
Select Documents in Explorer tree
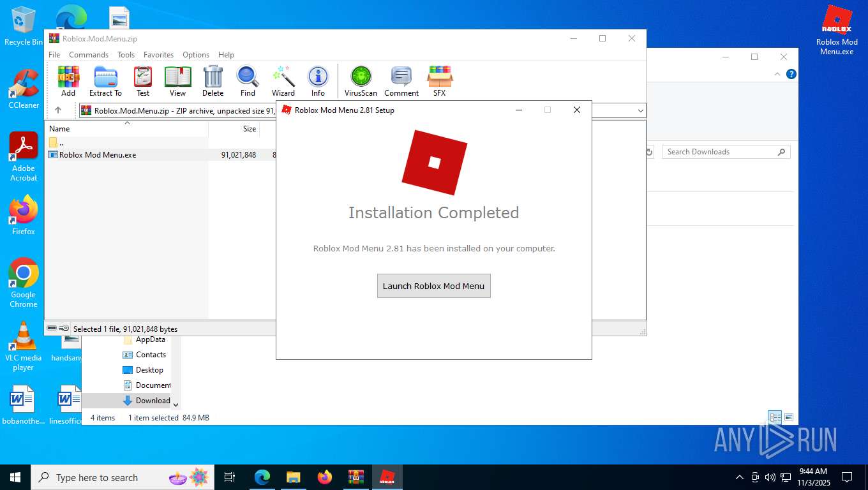146,385
